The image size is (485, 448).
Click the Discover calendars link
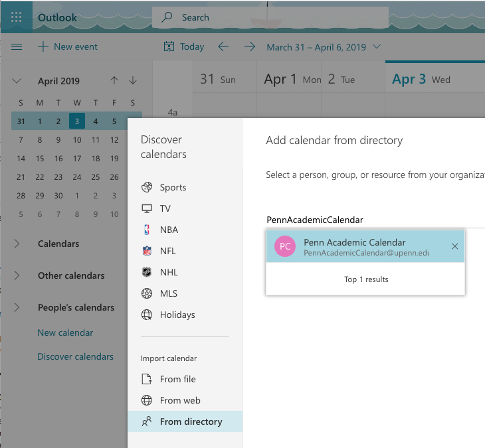(x=75, y=356)
